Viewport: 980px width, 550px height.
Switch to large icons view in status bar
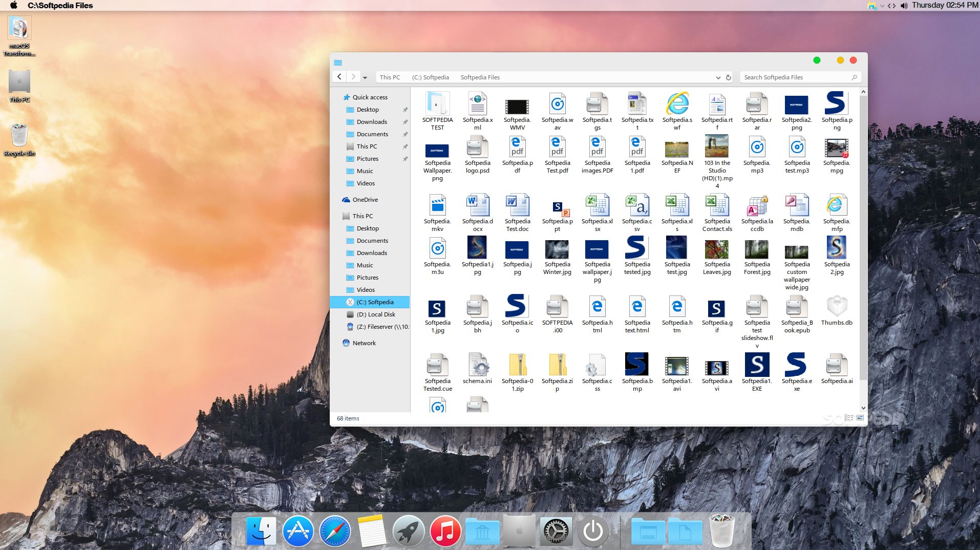click(x=860, y=418)
